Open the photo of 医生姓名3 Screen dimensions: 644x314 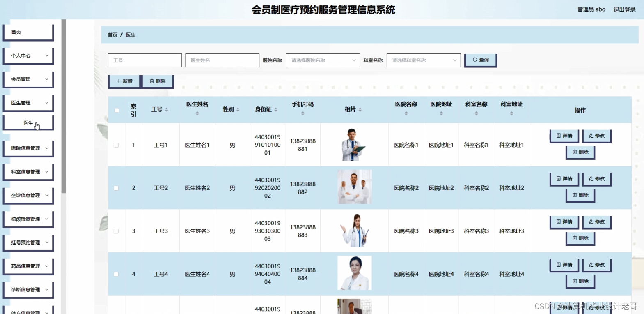pyautogui.click(x=354, y=231)
